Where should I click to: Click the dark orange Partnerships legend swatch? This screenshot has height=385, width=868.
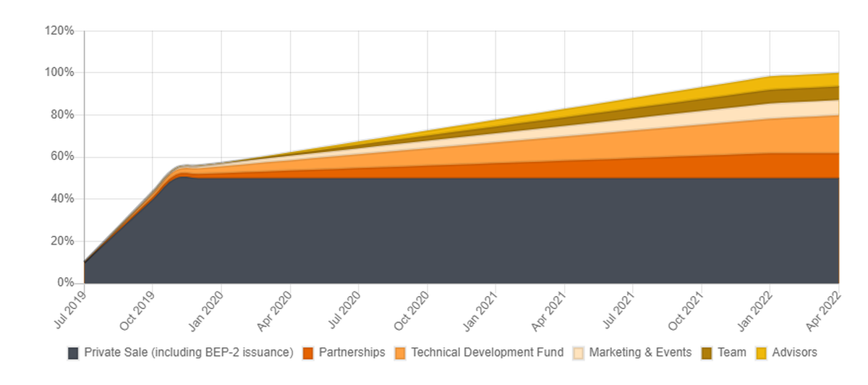point(308,353)
